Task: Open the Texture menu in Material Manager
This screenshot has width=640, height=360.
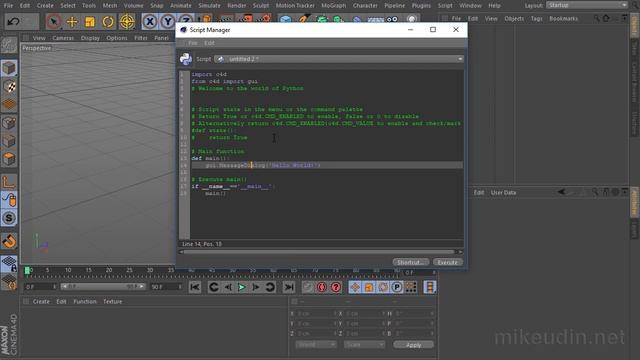Action: pos(113,302)
